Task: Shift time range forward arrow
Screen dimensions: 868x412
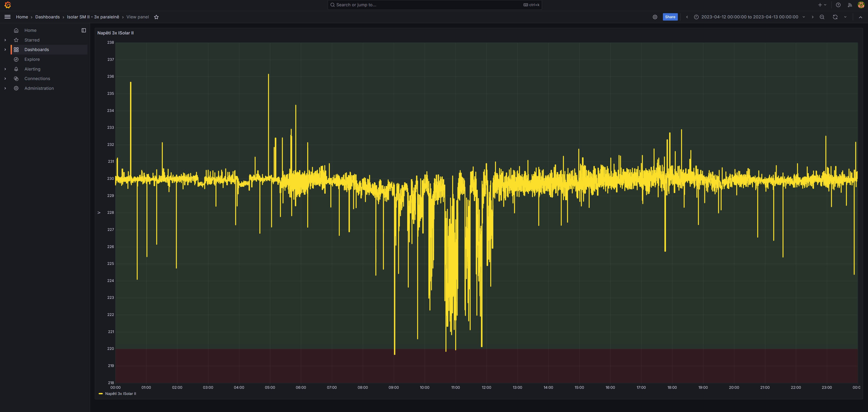Action: point(812,17)
